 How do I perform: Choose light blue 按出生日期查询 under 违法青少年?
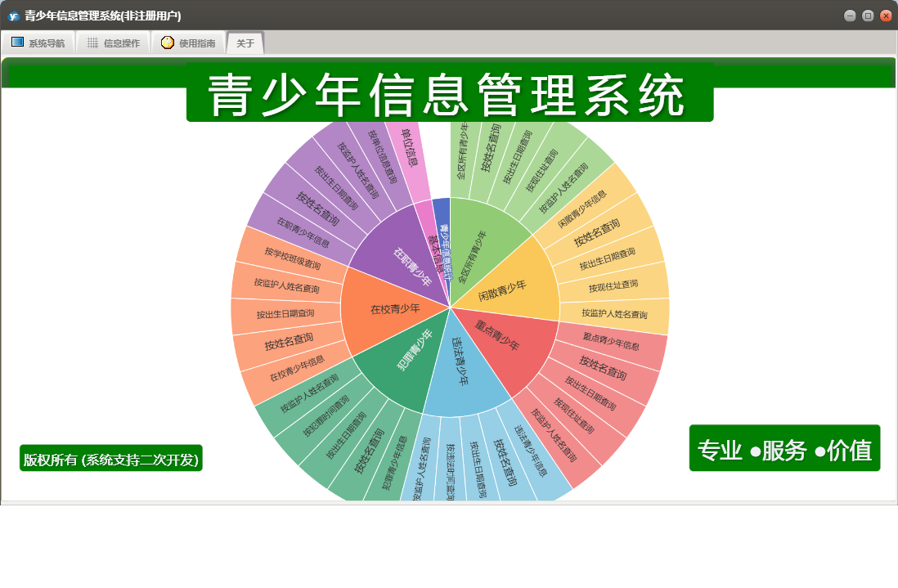[x=478, y=469]
